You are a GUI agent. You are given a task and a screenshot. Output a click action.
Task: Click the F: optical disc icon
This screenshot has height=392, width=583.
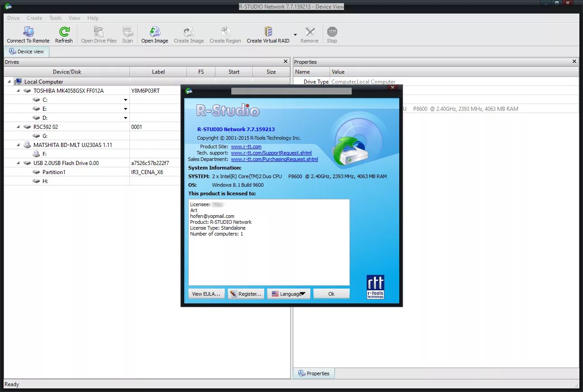[36, 154]
